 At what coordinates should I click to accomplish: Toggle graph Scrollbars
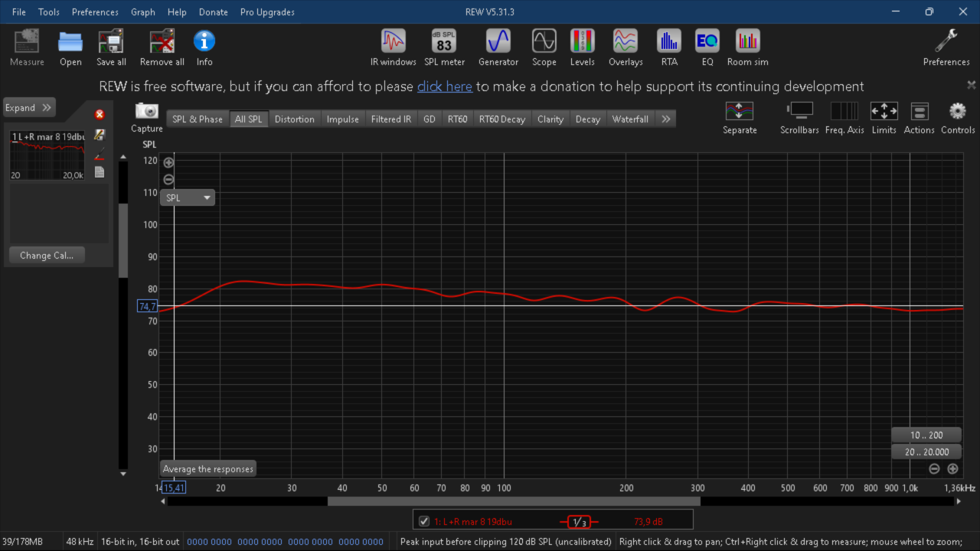800,118
